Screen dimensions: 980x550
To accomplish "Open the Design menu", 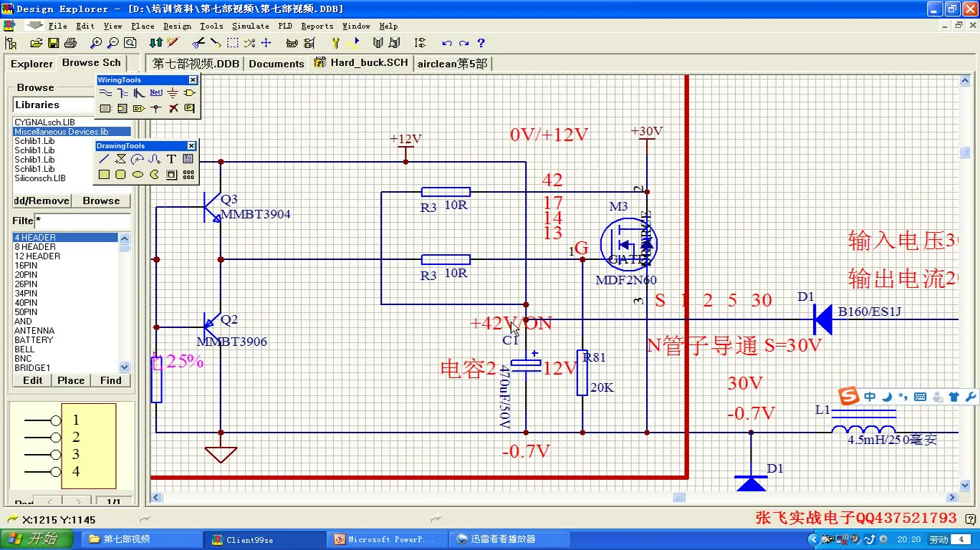I will click(177, 26).
